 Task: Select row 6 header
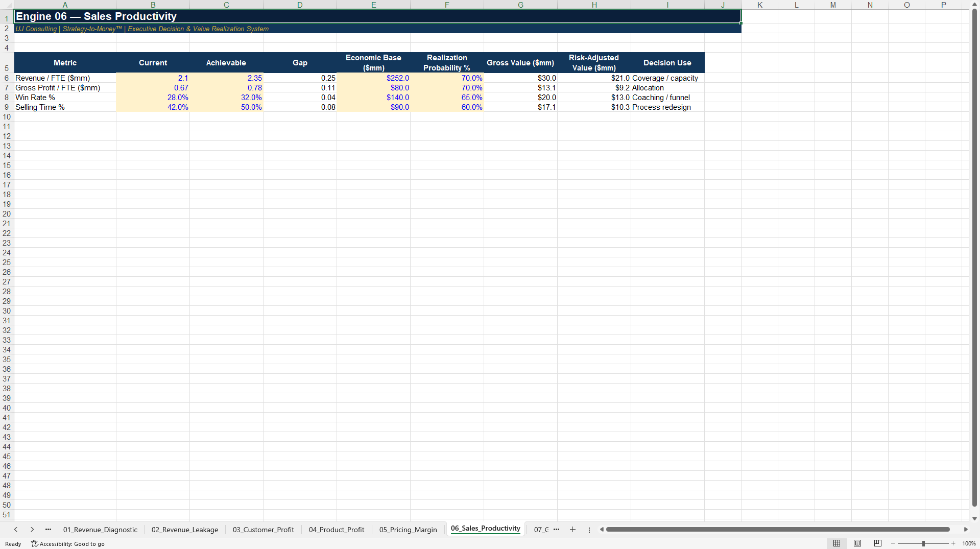point(7,78)
